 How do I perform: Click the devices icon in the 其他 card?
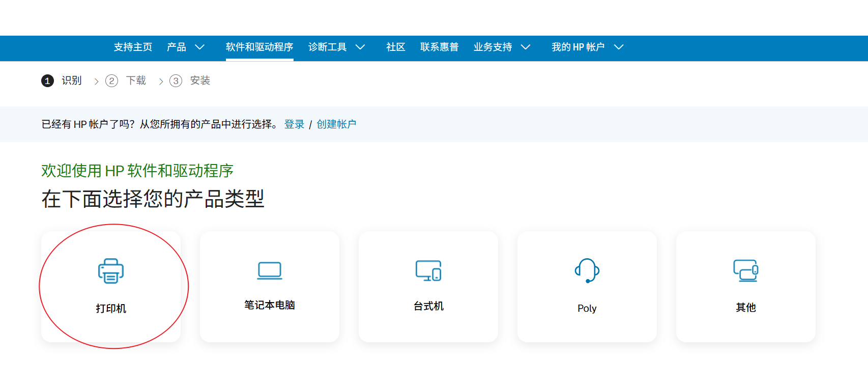pyautogui.click(x=746, y=270)
